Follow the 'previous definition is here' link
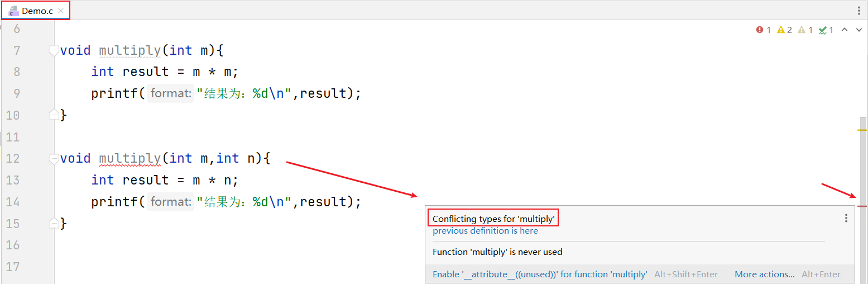The width and height of the screenshot is (868, 284). point(485,231)
